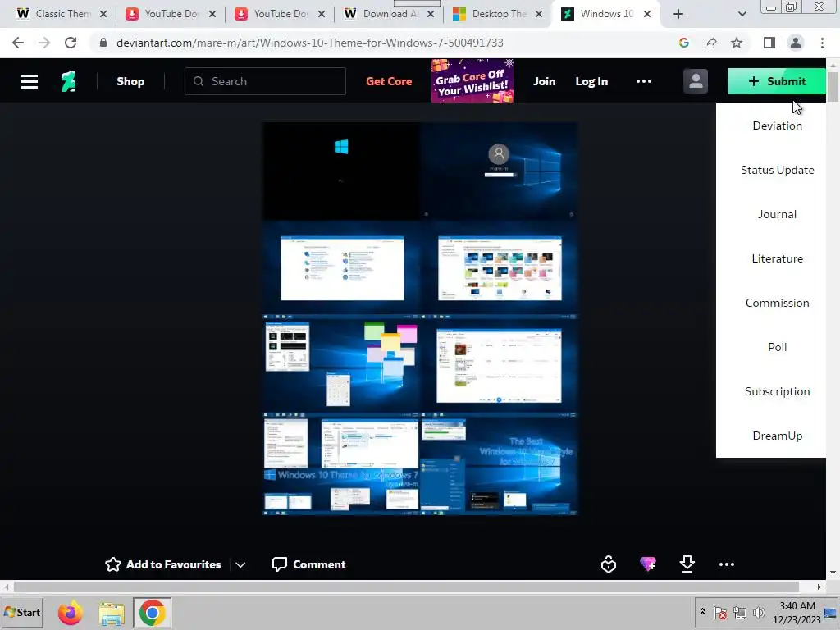840x630 pixels.
Task: Click the browser address bar URL
Action: [309, 43]
